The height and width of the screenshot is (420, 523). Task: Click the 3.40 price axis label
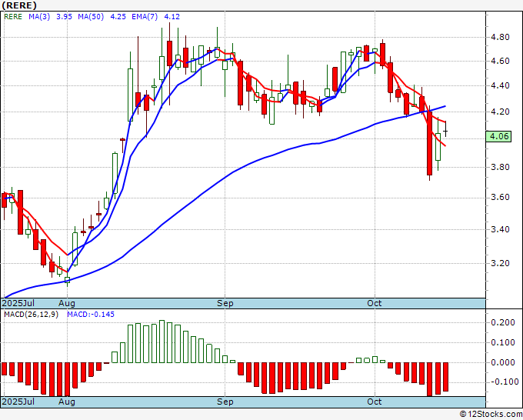point(500,229)
